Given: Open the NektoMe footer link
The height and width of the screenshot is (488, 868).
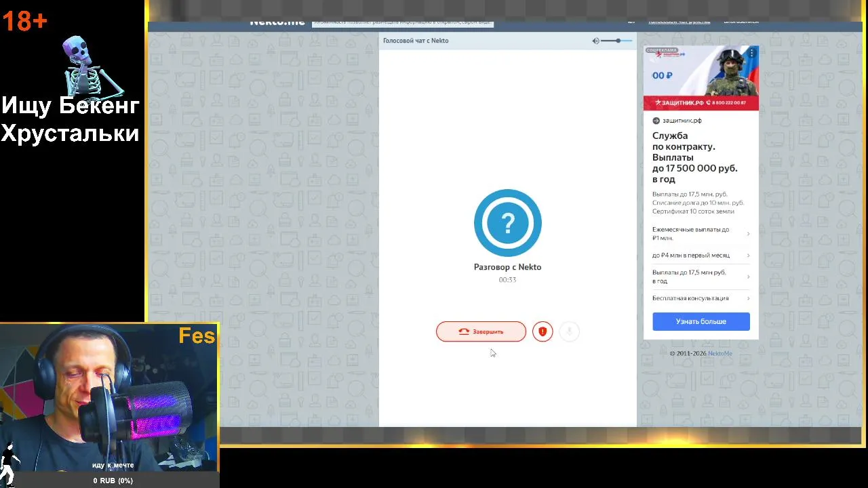Looking at the screenshot, I should [720, 353].
